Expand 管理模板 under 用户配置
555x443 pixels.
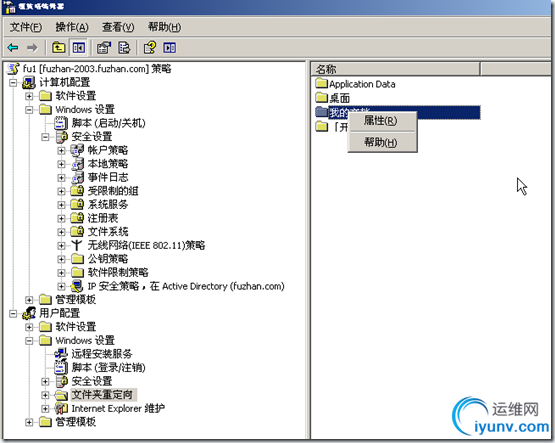tap(29, 422)
